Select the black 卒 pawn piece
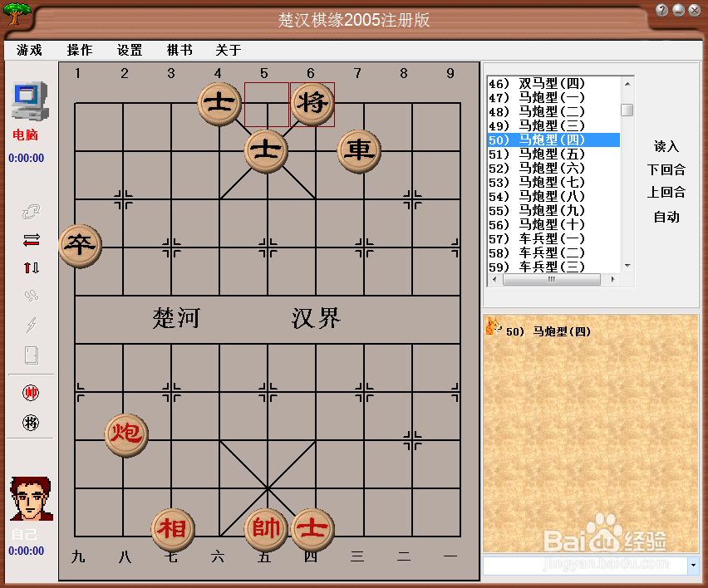The width and height of the screenshot is (708, 588). pyautogui.click(x=81, y=246)
